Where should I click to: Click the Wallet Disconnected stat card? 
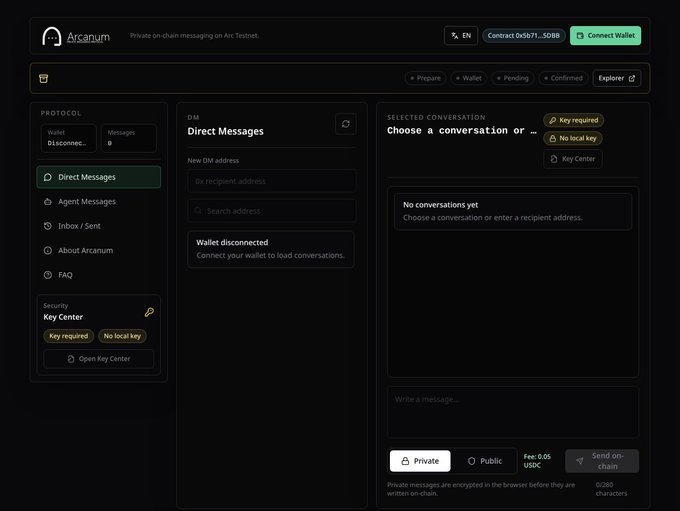[69, 138]
